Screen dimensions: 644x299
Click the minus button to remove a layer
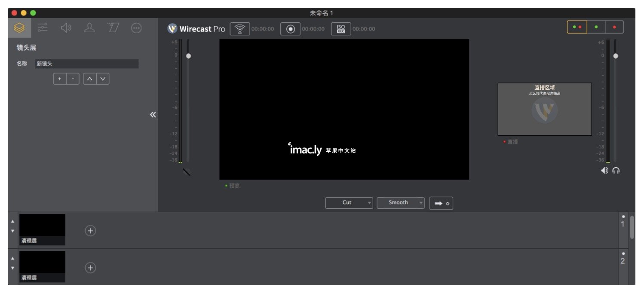73,79
